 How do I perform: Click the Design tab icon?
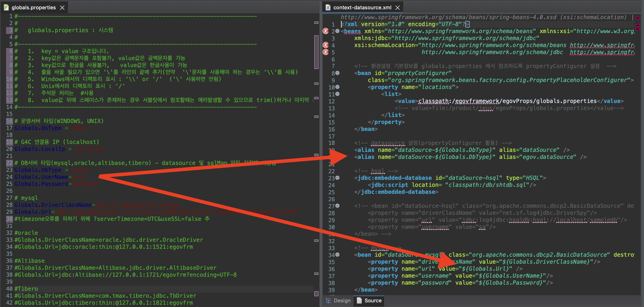(329, 300)
